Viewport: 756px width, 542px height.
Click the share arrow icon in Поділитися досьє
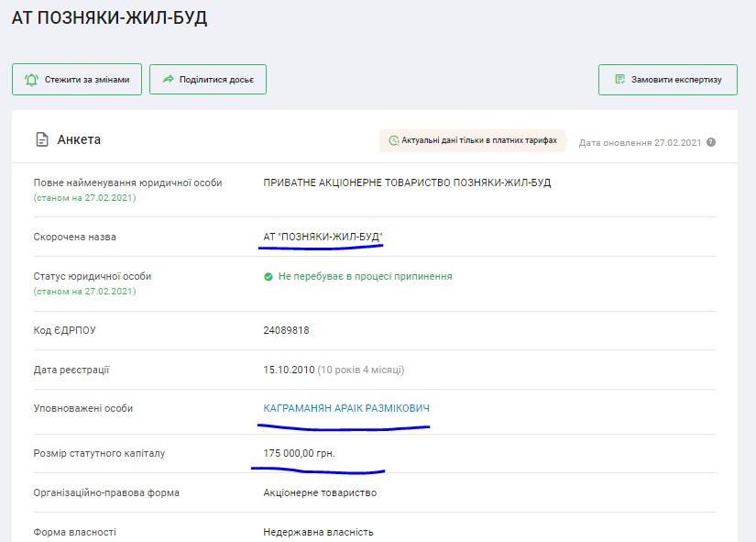point(168,80)
